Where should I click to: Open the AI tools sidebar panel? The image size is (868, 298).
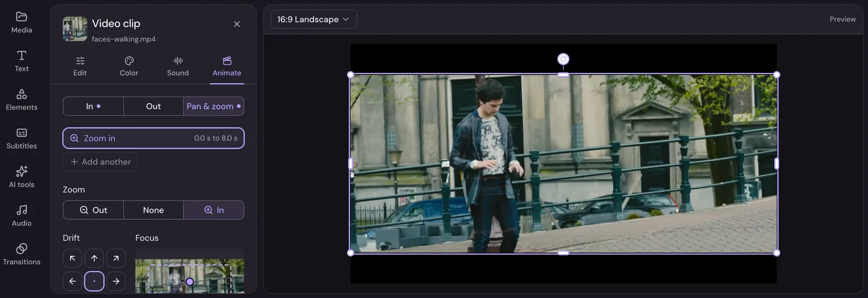tap(22, 177)
